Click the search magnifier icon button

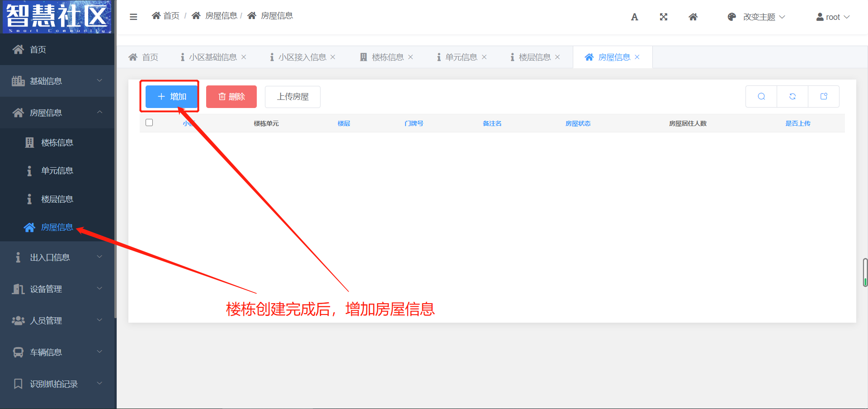(761, 96)
